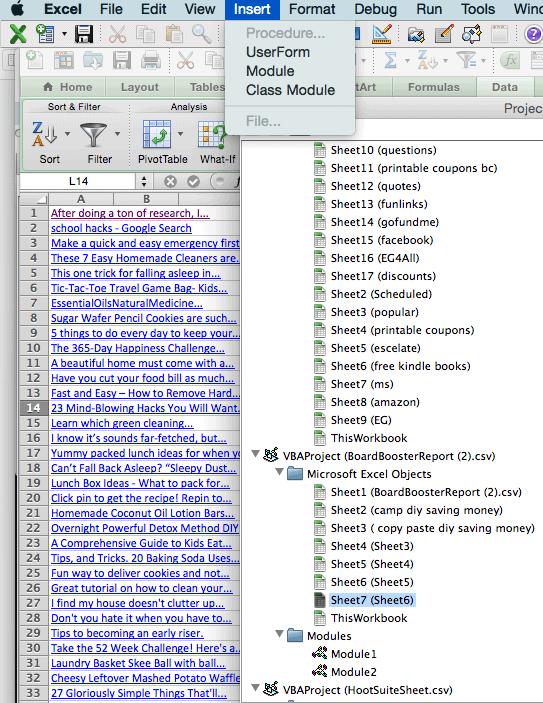Switch to the Formulas ribbon tab

click(x=434, y=87)
